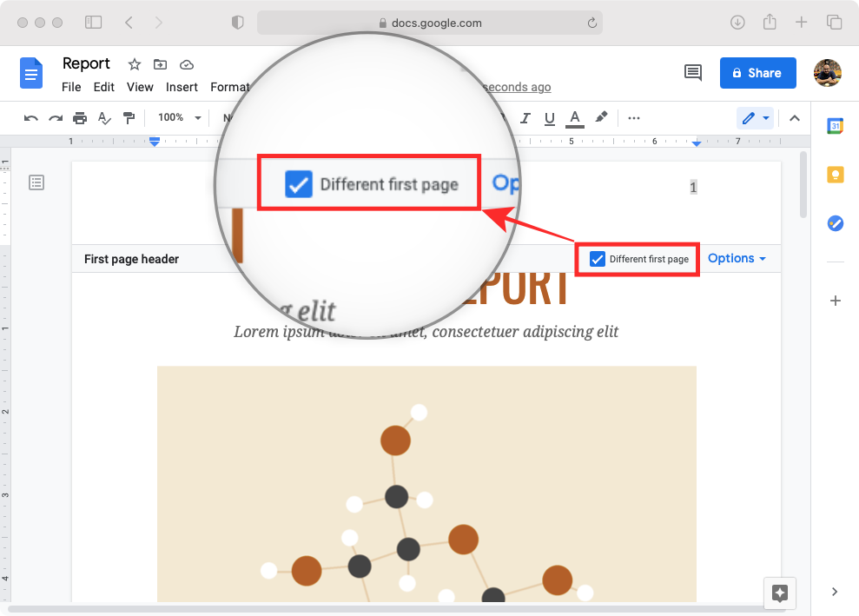Viewport: 859px width, 616px height.
Task: Print the document using printer icon
Action: 80,118
